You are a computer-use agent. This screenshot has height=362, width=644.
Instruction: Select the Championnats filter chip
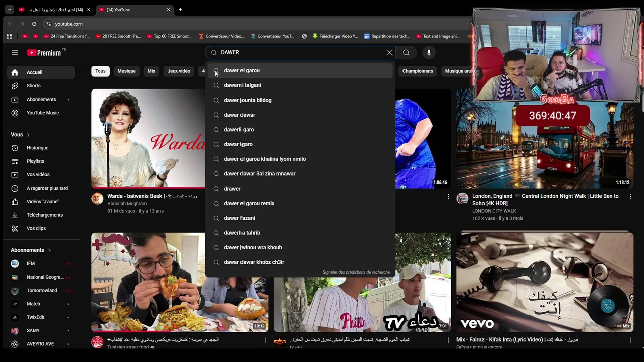tap(418, 71)
